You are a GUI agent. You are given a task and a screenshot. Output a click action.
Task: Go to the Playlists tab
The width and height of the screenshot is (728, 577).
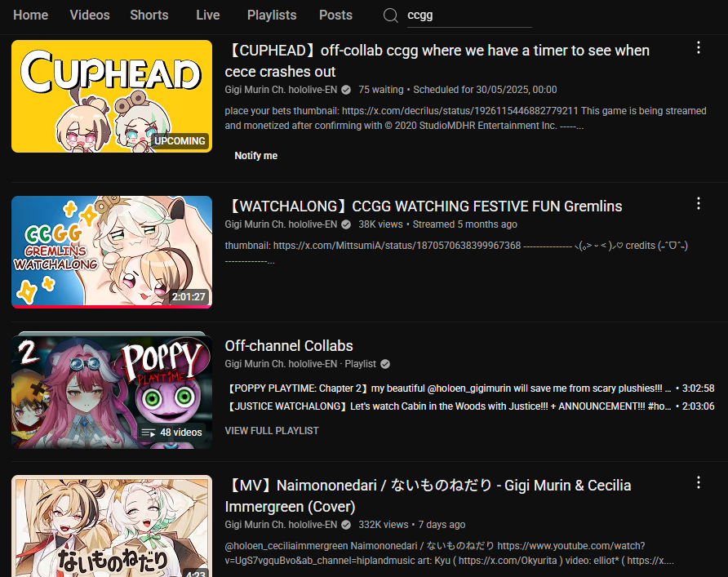pos(272,15)
